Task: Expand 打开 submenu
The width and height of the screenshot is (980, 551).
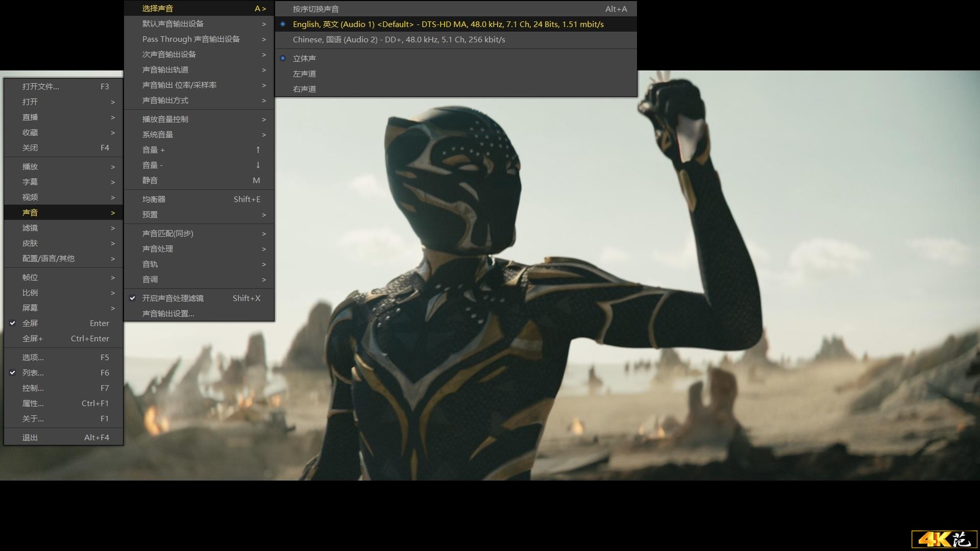Action: tap(63, 102)
